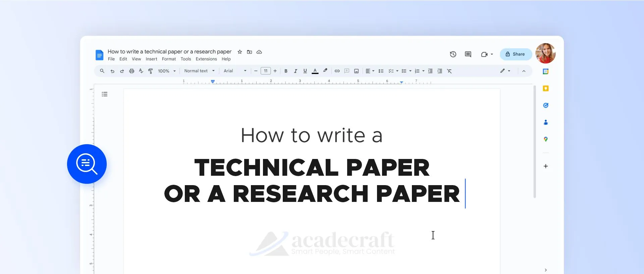
Task: Collapse the menus with chevron
Action: pyautogui.click(x=524, y=71)
